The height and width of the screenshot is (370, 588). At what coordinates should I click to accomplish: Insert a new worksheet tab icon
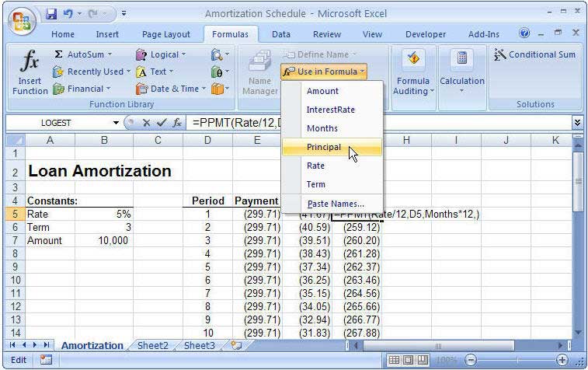click(x=236, y=345)
